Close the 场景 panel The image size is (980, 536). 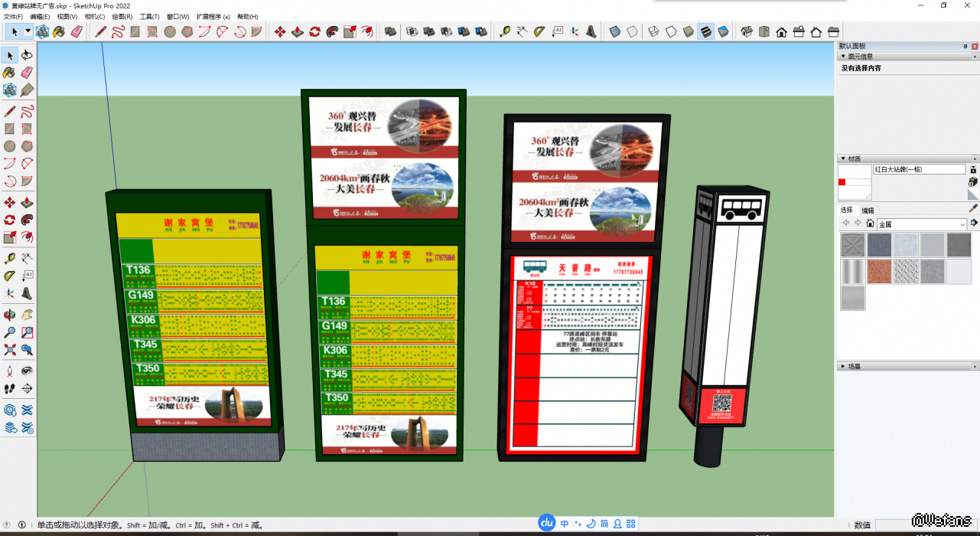pyautogui.click(x=975, y=366)
